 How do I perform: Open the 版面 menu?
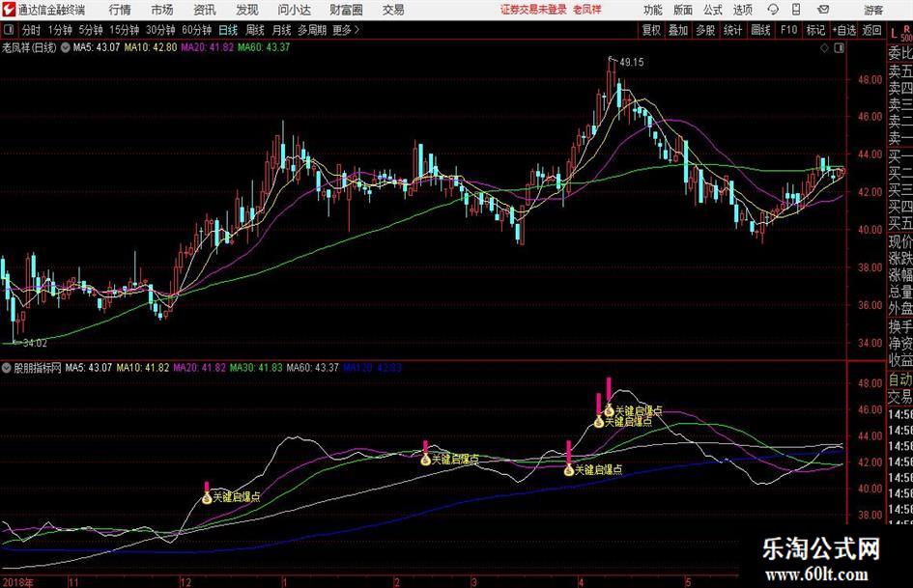point(682,10)
